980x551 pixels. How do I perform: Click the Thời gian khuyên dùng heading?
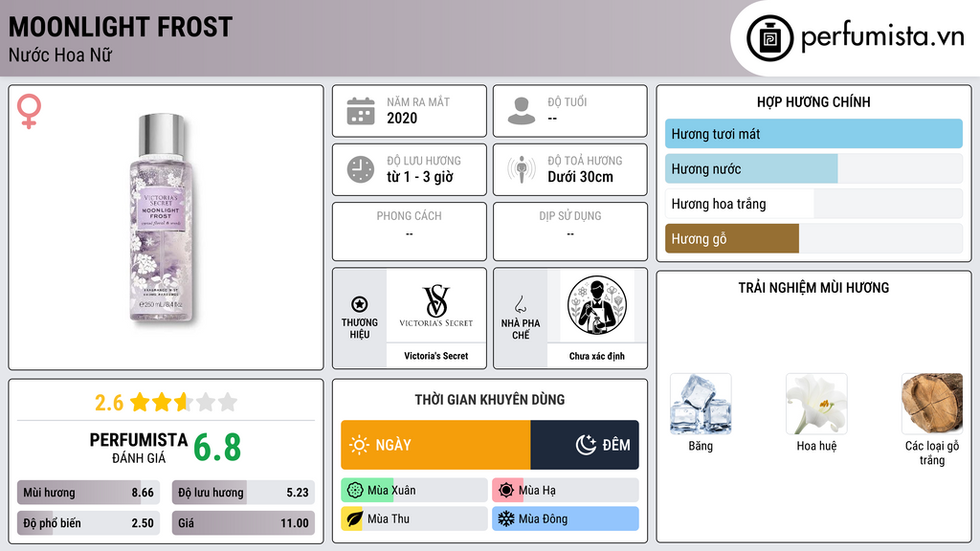[489, 400]
